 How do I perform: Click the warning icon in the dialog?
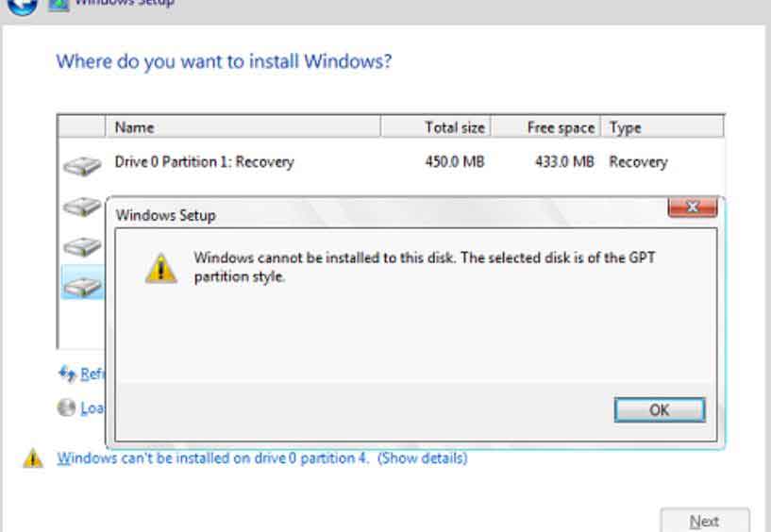(160, 267)
